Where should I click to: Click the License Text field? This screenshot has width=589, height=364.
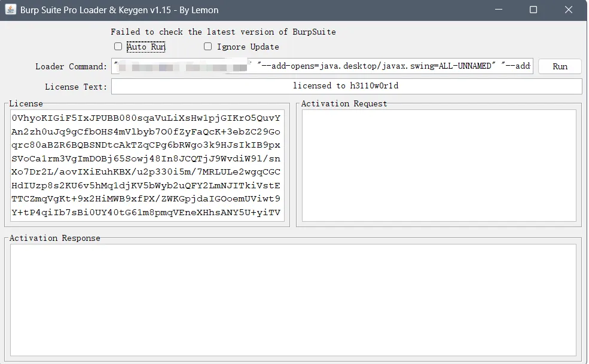pyautogui.click(x=346, y=86)
